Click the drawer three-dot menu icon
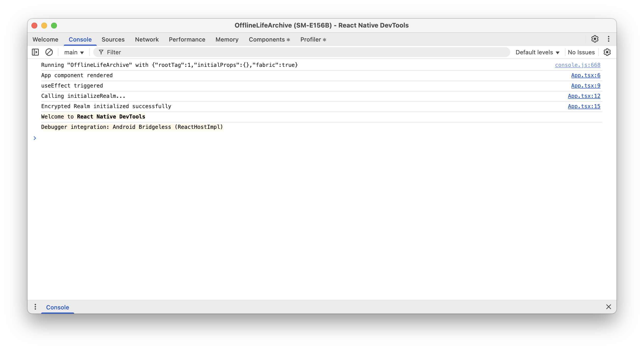The width and height of the screenshot is (644, 350). (35, 307)
